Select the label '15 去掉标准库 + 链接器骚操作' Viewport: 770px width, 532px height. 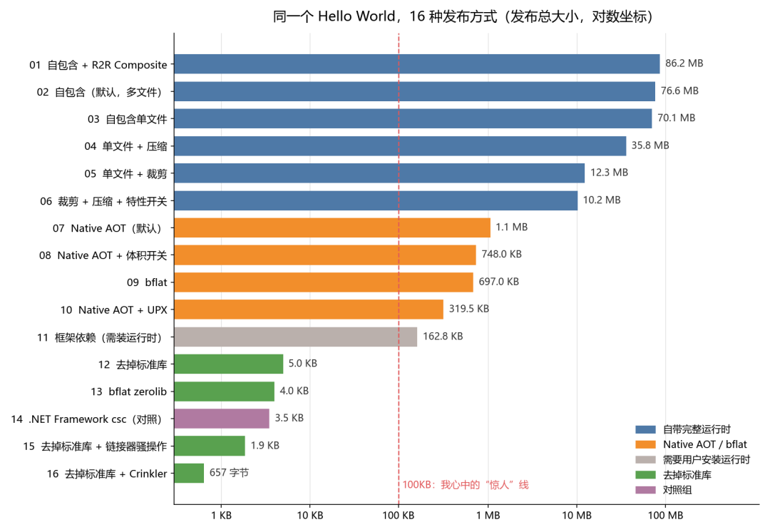coord(96,446)
